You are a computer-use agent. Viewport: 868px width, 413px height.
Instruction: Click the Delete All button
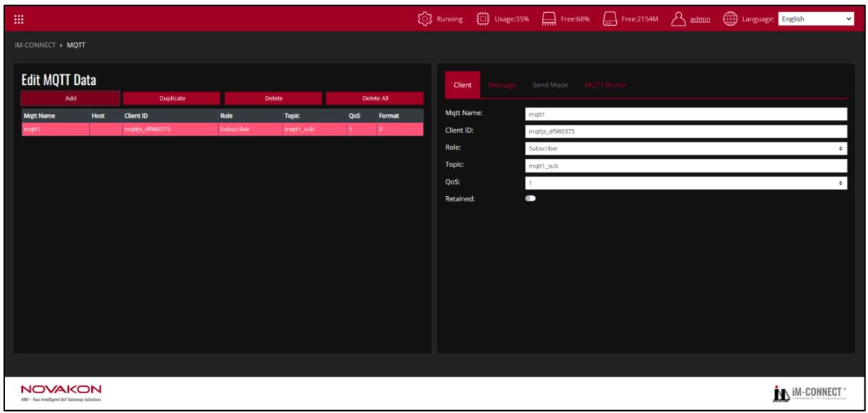(x=375, y=98)
